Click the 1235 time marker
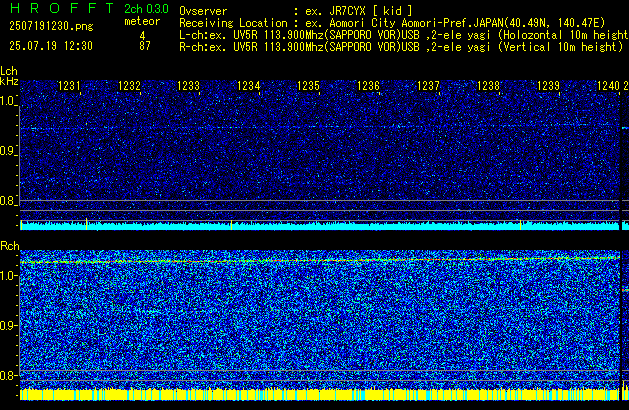This screenshot has height=410, width=629. tap(308, 86)
